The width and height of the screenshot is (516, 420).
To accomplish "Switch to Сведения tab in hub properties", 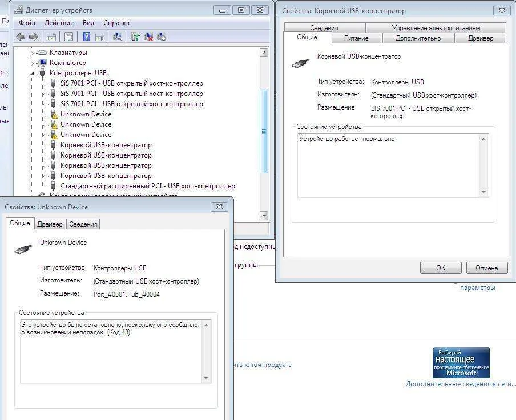I will tap(324, 27).
